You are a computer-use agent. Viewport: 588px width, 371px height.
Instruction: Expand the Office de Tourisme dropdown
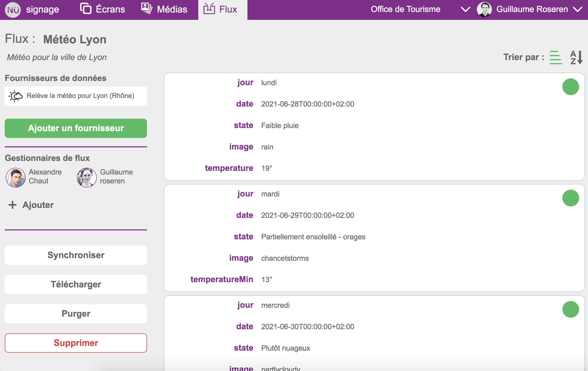point(465,9)
